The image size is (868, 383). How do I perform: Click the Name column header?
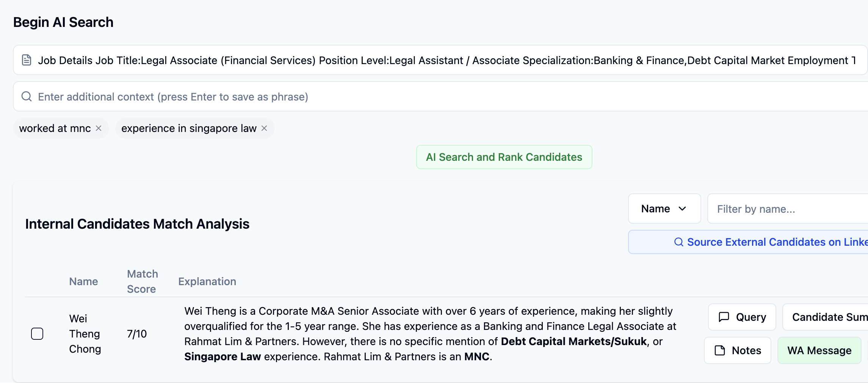[x=83, y=281]
